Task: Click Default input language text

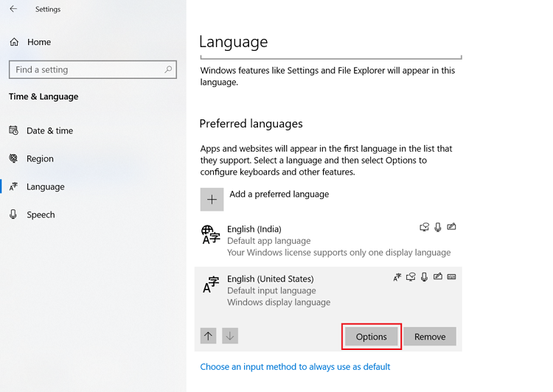Action: point(271,291)
